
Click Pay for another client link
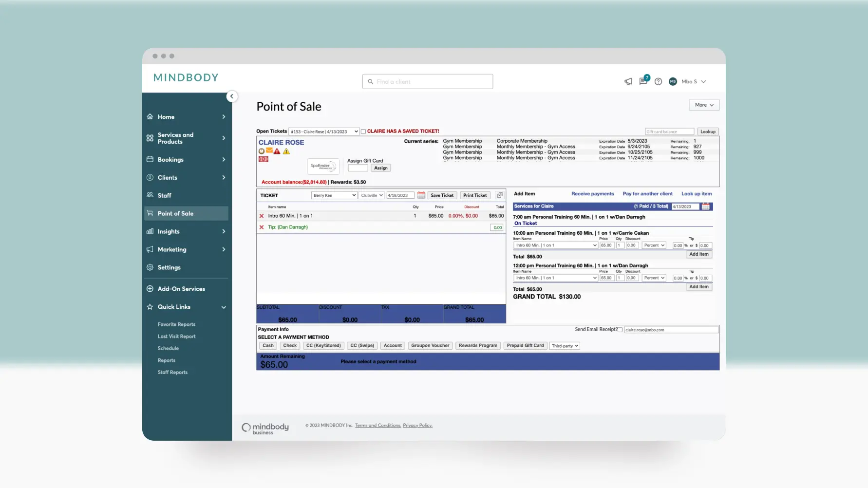click(x=647, y=194)
